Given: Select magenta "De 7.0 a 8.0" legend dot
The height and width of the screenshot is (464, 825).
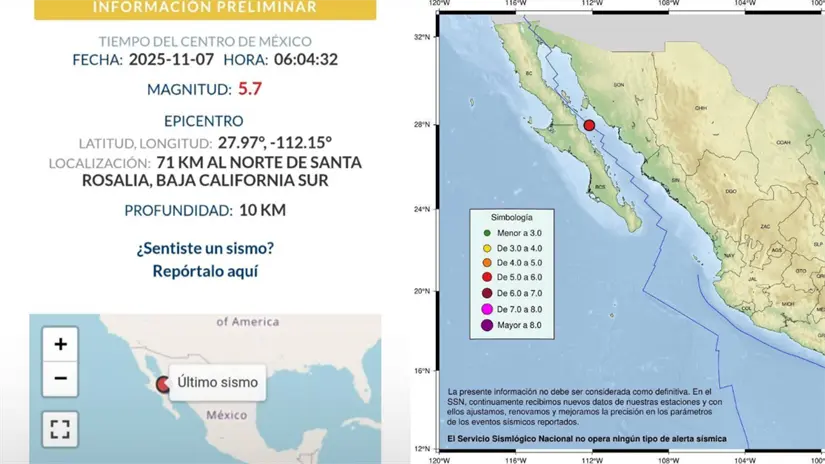Looking at the screenshot, I should pos(485,309).
